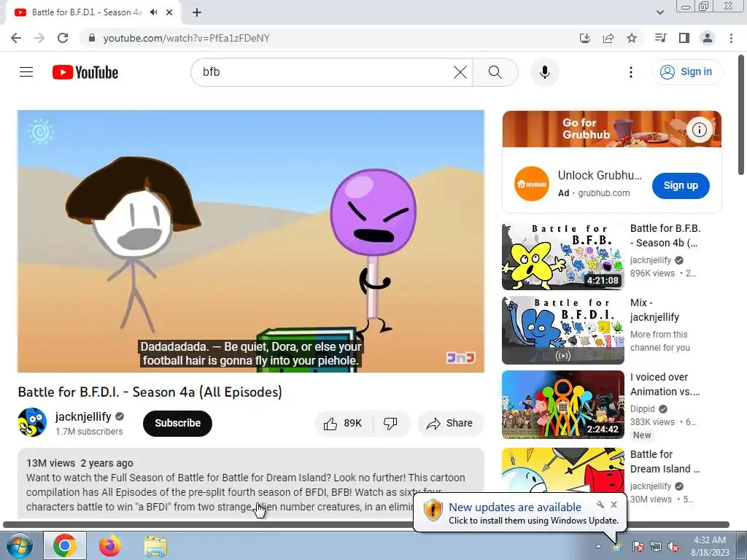Mute the tab audio speaker icon
Screen dimensions: 747x560
point(153,12)
